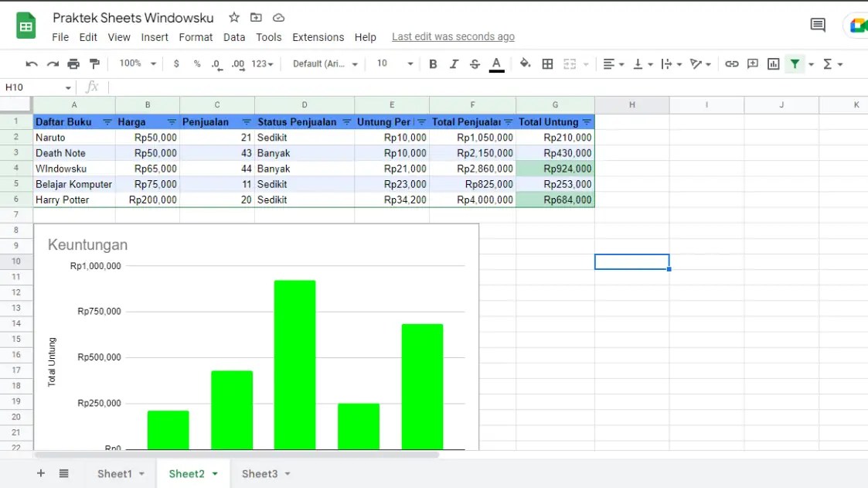Open filter for Total Untung column
Viewport: 868px width, 488px height.
click(x=587, y=122)
